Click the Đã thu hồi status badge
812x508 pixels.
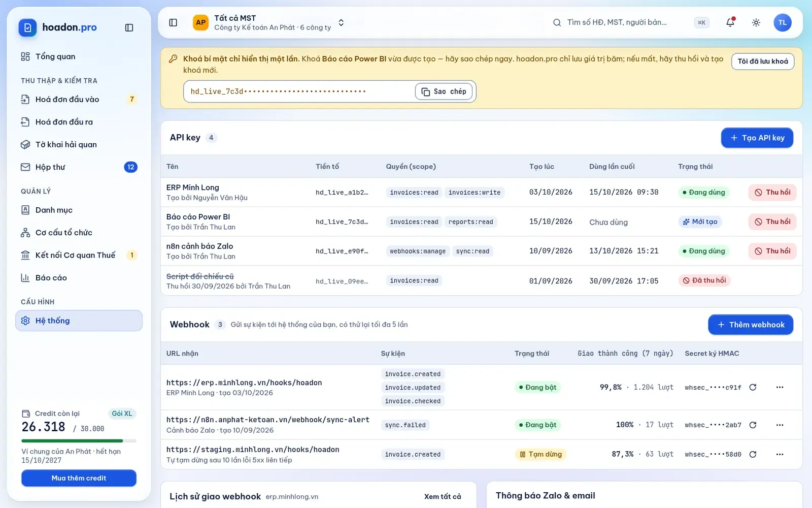click(x=704, y=280)
